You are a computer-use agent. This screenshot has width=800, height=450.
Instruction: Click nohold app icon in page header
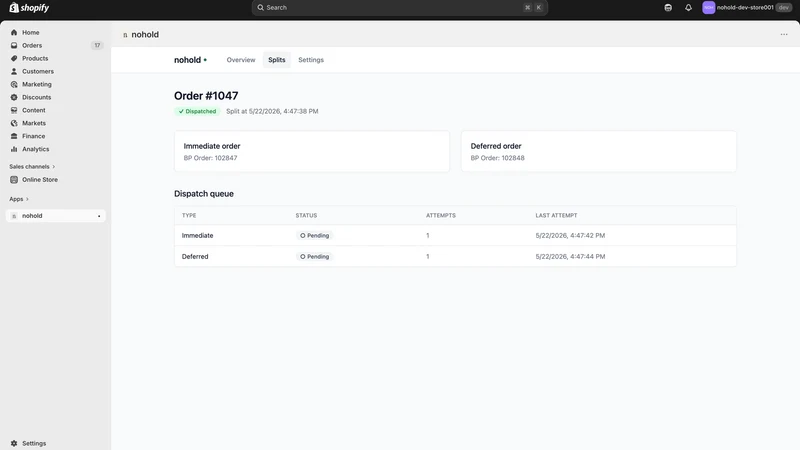click(x=125, y=35)
